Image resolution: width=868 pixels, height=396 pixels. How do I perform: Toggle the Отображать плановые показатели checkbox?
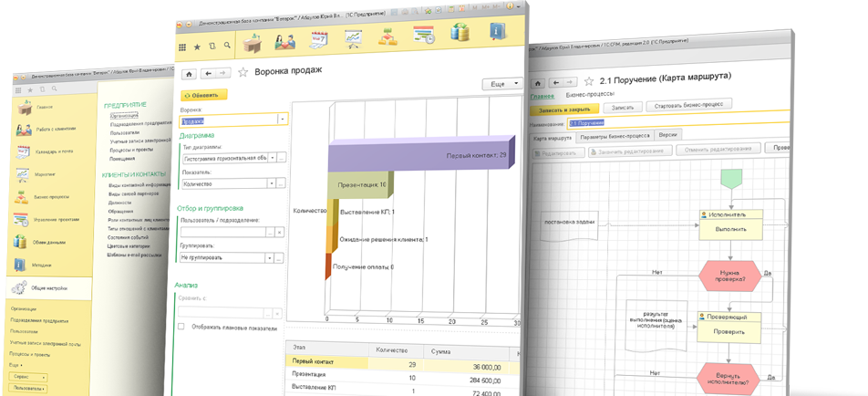[x=181, y=326]
